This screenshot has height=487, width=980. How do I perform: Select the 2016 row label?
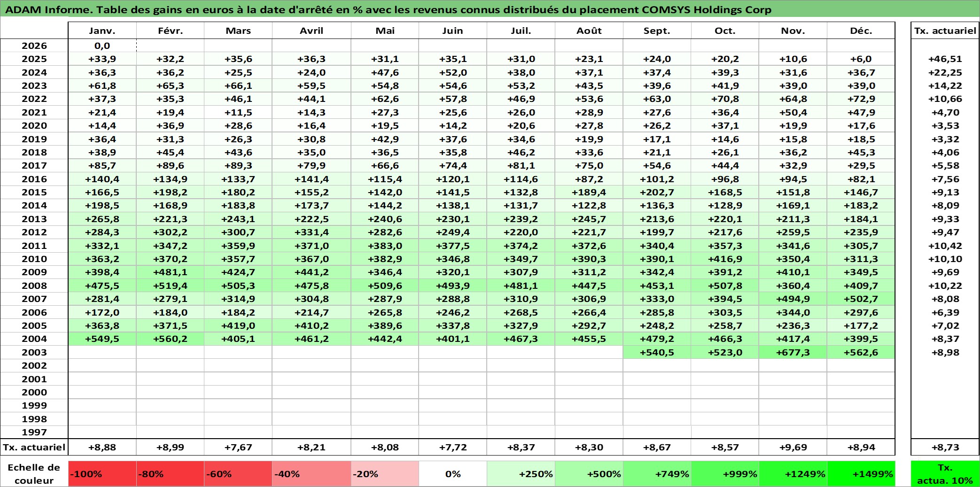click(x=34, y=179)
